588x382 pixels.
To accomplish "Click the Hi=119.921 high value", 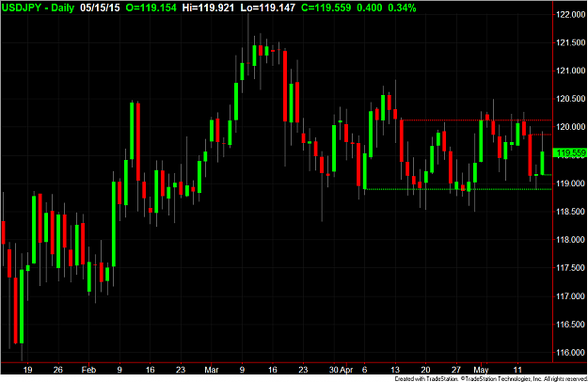I will pyautogui.click(x=208, y=8).
